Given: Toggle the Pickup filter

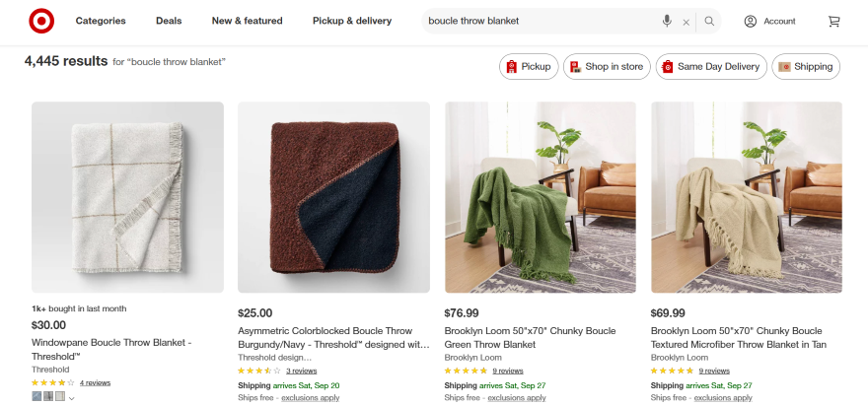Looking at the screenshot, I should 529,67.
